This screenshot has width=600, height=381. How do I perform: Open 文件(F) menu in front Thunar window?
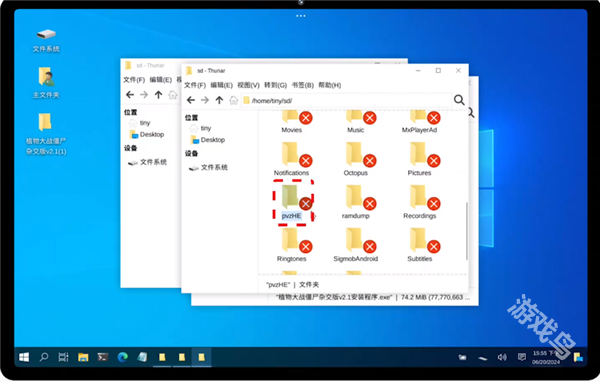(x=195, y=85)
